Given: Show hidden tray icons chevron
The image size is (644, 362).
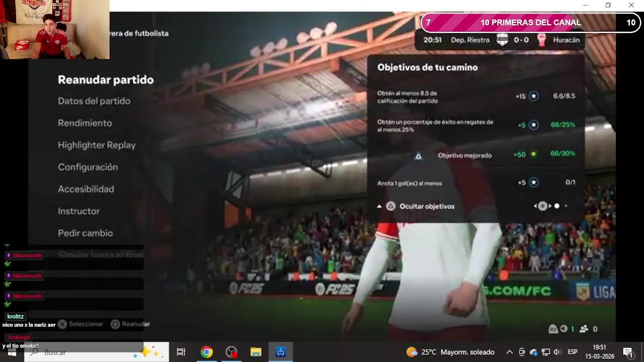Looking at the screenshot, I should point(509,352).
